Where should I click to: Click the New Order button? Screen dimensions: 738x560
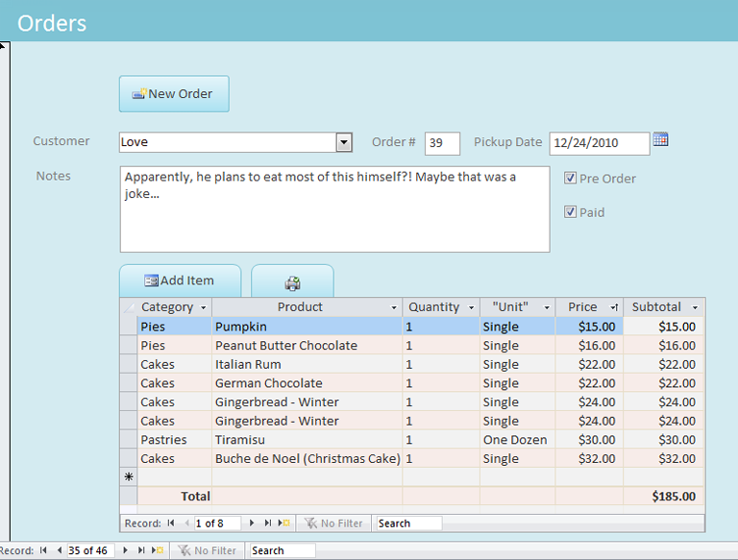pyautogui.click(x=174, y=94)
